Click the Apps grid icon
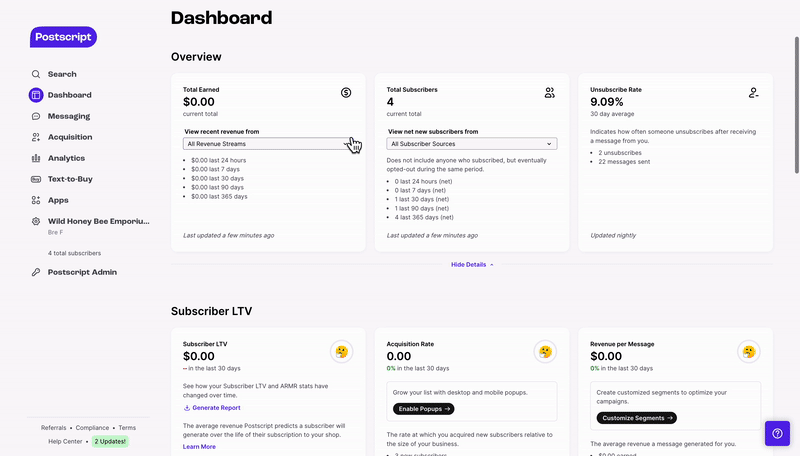Viewport: 800px width, 456px height. coord(36,200)
